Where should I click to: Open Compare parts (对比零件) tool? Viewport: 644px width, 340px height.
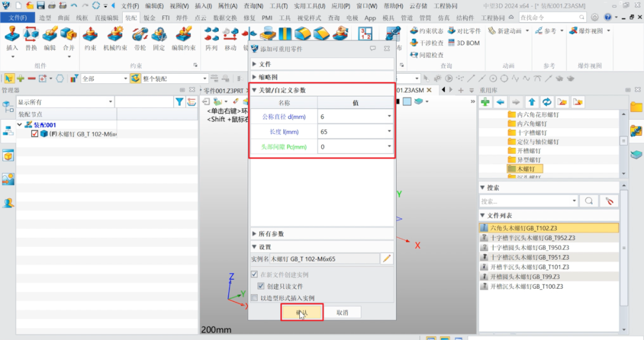464,31
